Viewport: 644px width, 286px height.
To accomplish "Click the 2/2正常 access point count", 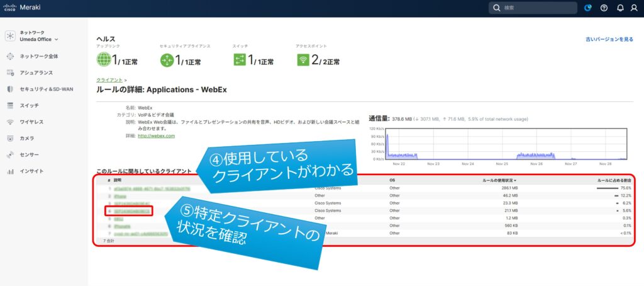I will point(325,61).
